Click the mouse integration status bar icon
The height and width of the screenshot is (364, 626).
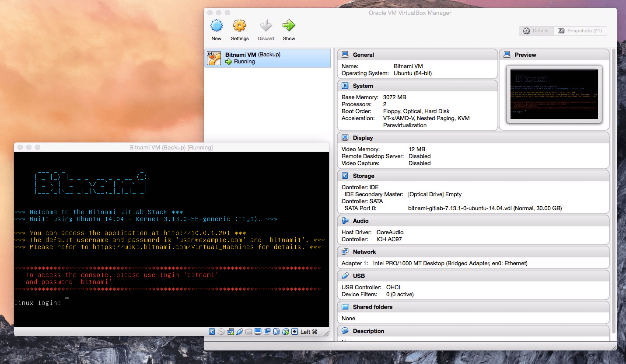click(286, 332)
